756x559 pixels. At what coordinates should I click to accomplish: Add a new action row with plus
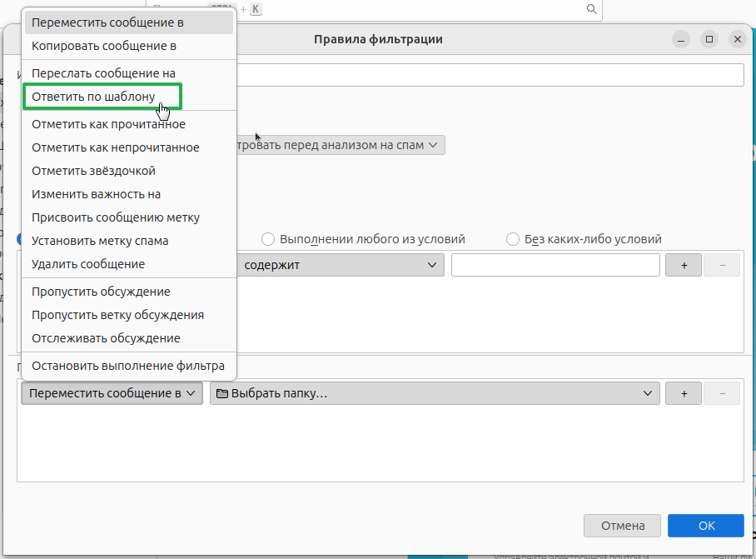pos(684,393)
